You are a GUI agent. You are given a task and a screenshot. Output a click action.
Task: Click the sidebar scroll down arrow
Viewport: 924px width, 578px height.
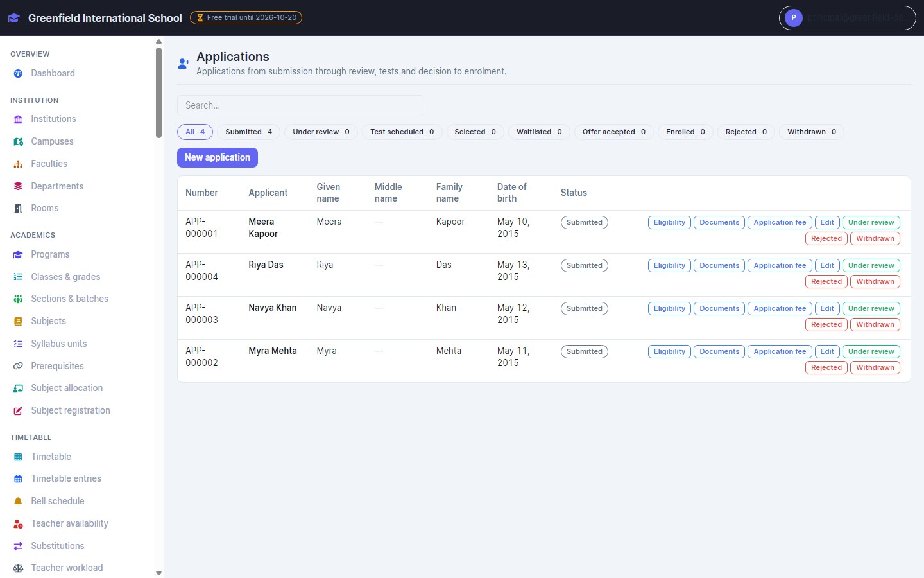pos(158,573)
